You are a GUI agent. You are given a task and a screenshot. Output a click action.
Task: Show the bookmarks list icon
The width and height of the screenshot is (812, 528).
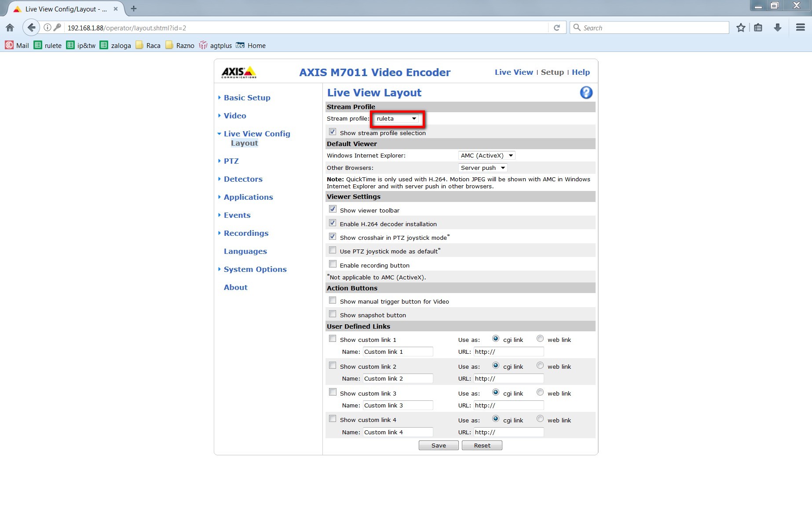pyautogui.click(x=758, y=28)
